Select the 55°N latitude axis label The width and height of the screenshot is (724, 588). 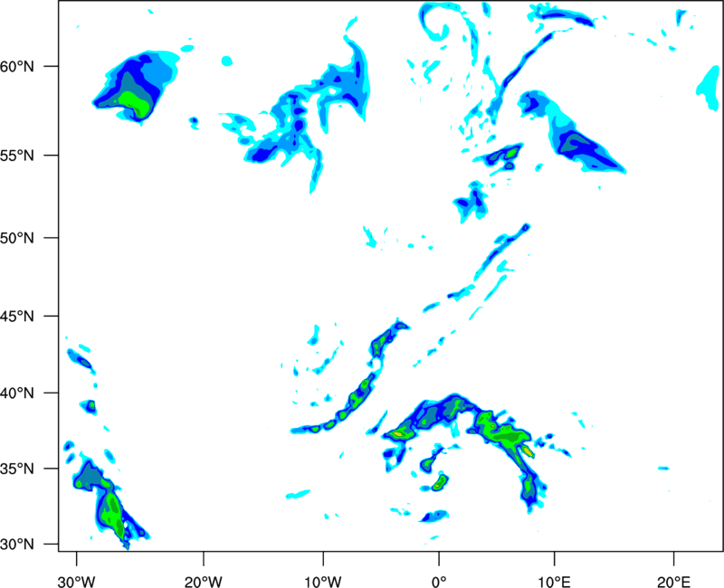(17, 156)
